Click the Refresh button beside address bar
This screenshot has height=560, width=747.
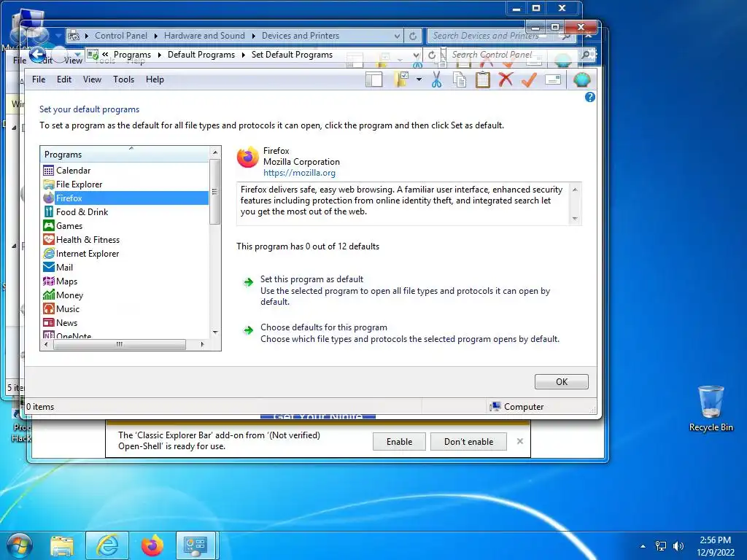tap(432, 55)
